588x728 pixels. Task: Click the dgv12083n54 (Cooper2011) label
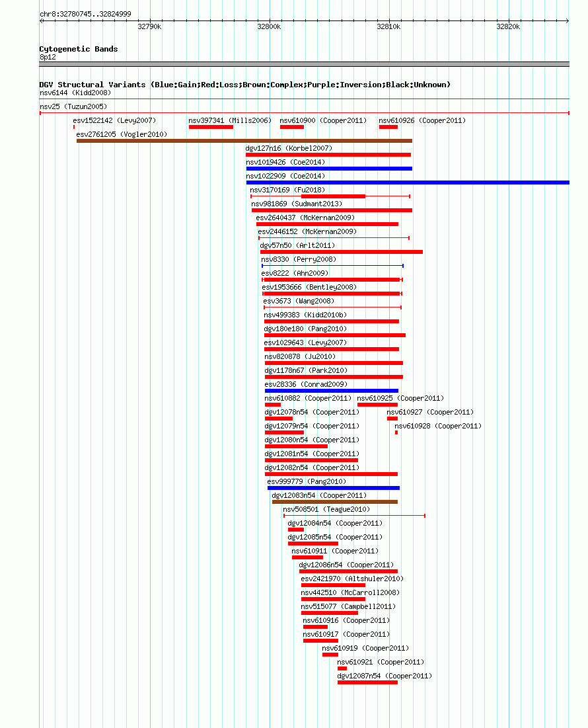[x=319, y=497]
